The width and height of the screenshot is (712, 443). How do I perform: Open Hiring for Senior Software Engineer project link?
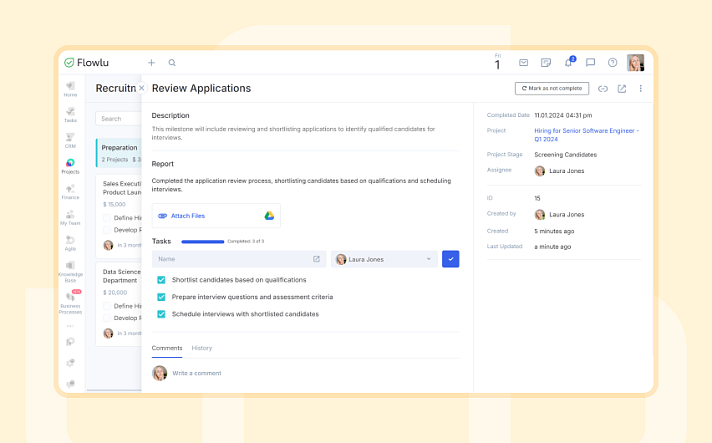coord(586,135)
